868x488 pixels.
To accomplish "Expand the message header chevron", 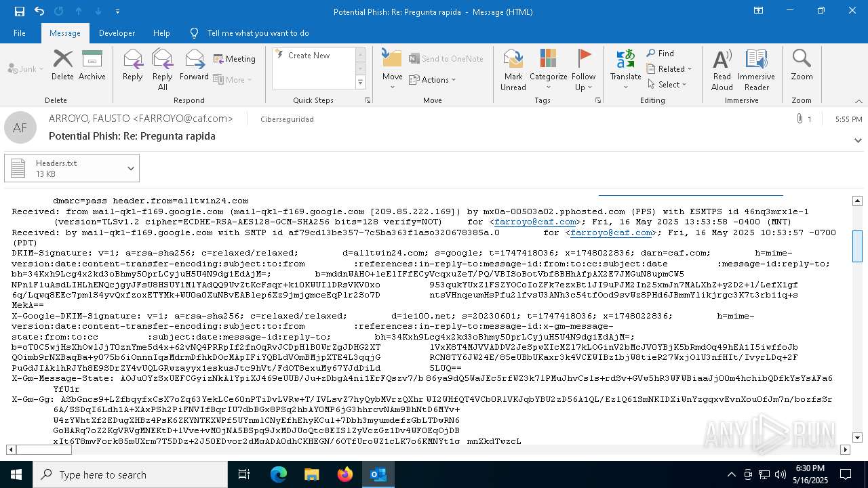I will [x=858, y=140].
